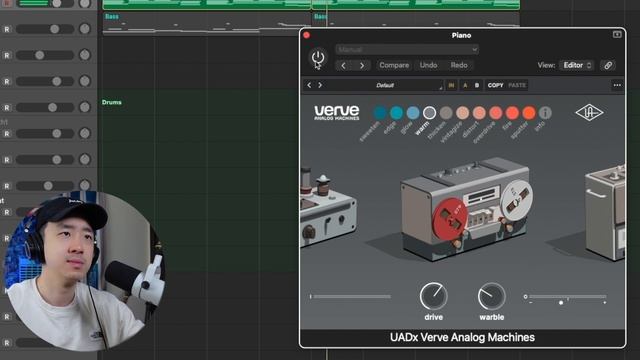Click the partially visible machine on the left
This screenshot has height=360, width=640.
tap(328, 208)
